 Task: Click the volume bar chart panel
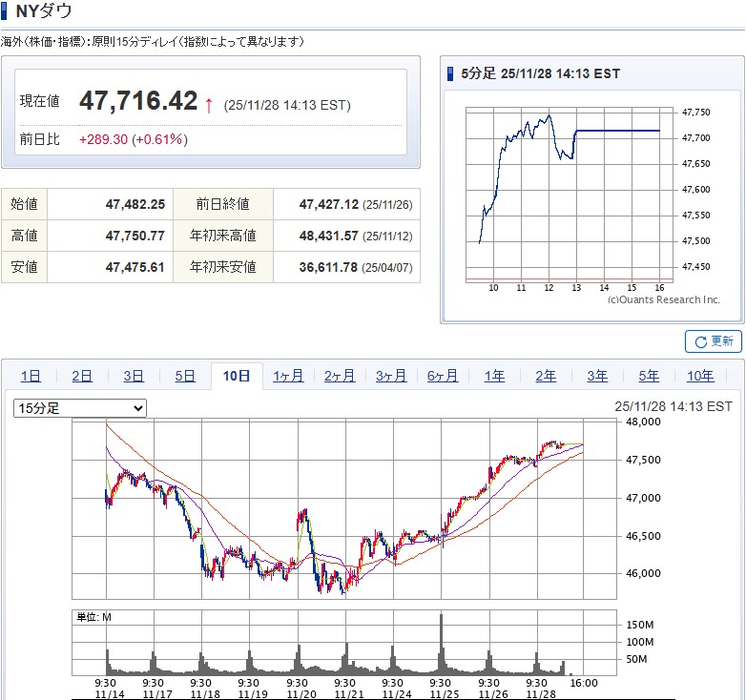pyautogui.click(x=342, y=647)
